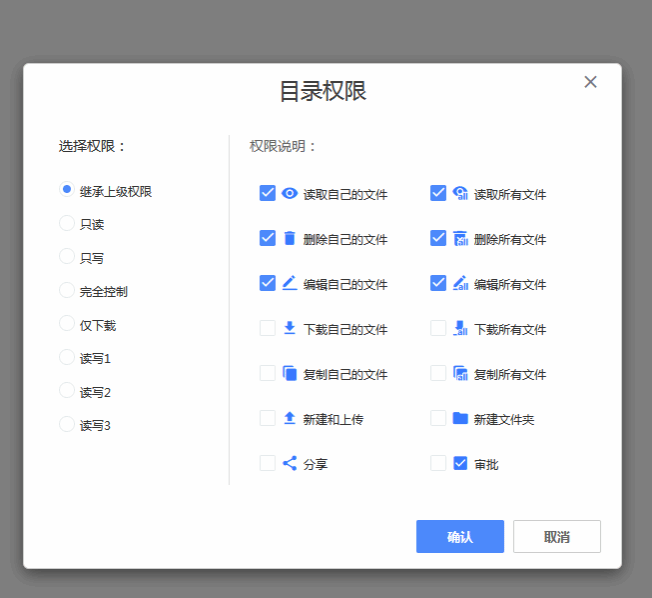Uncheck 编辑所有文件 checkbox
The image size is (652, 598).
click(x=438, y=283)
